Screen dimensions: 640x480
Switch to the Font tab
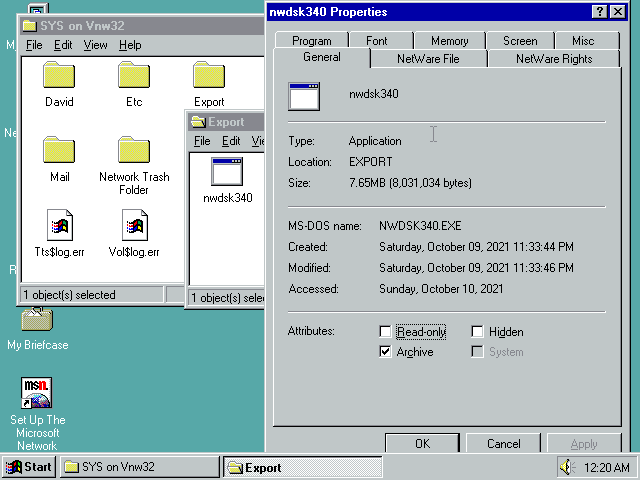pos(377,41)
